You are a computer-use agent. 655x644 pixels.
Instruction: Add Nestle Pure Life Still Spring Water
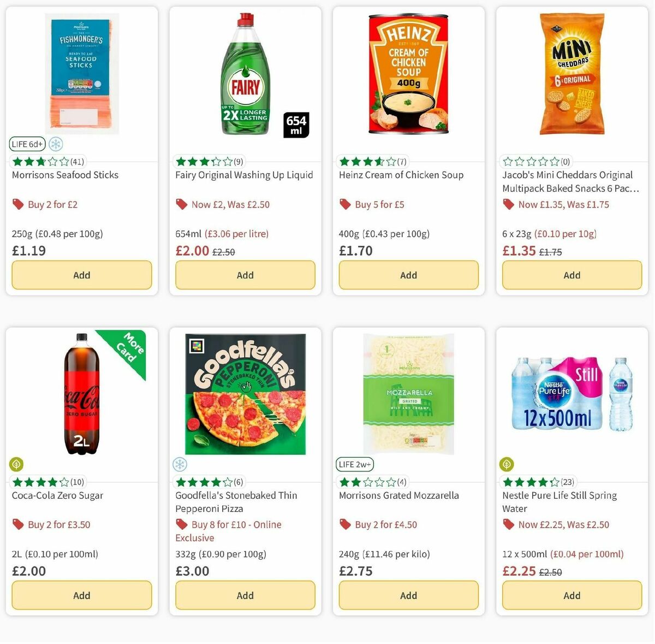coord(571,595)
